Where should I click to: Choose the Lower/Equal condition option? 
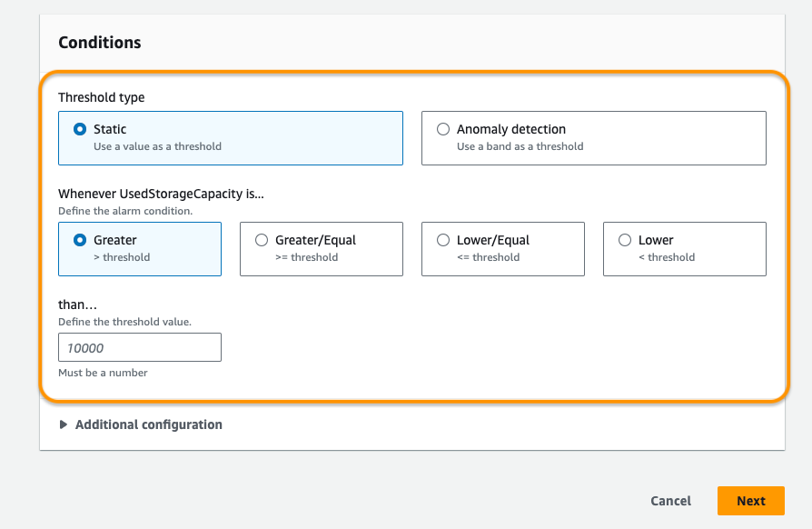click(x=503, y=249)
